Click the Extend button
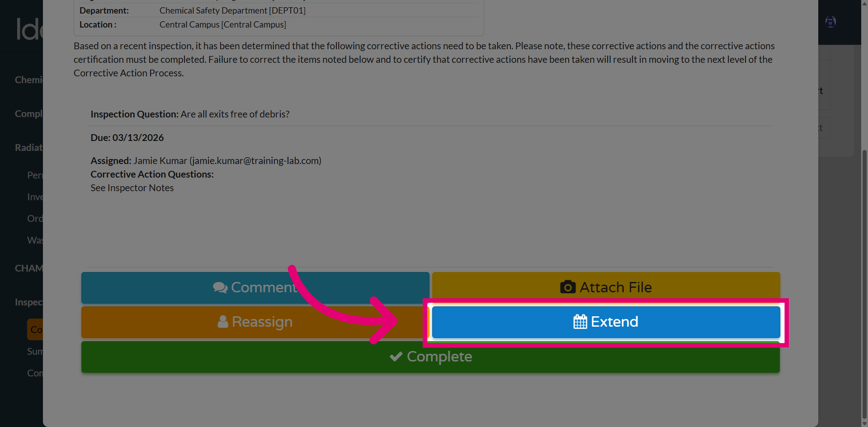Image resolution: width=868 pixels, height=427 pixels. click(606, 322)
